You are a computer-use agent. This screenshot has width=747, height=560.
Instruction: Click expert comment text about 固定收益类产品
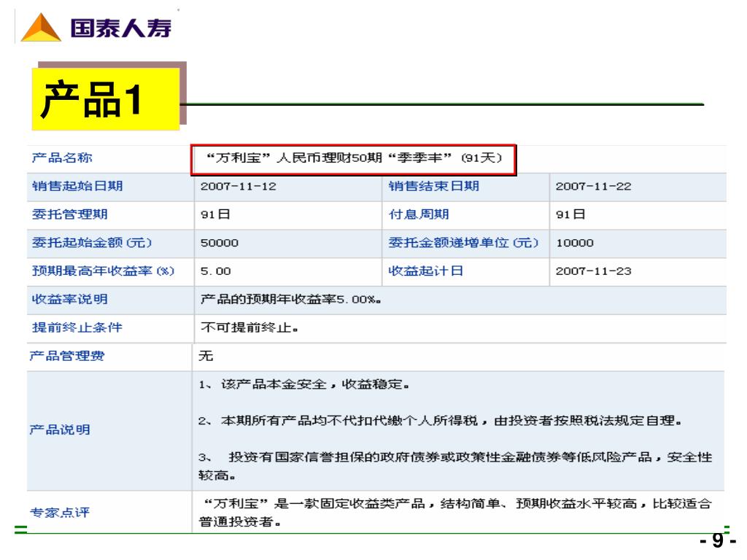pyautogui.click(x=455, y=513)
